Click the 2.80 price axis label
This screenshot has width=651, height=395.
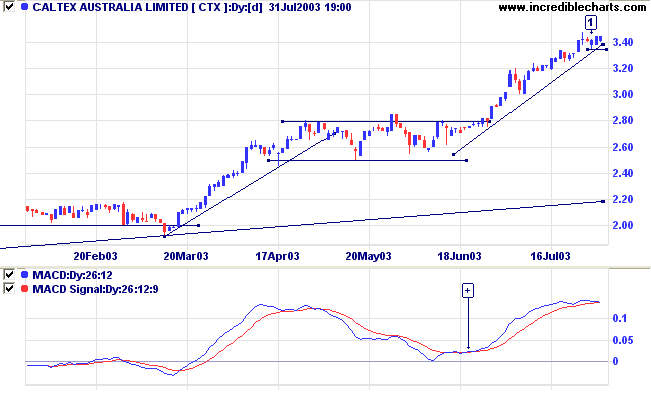[x=623, y=120]
